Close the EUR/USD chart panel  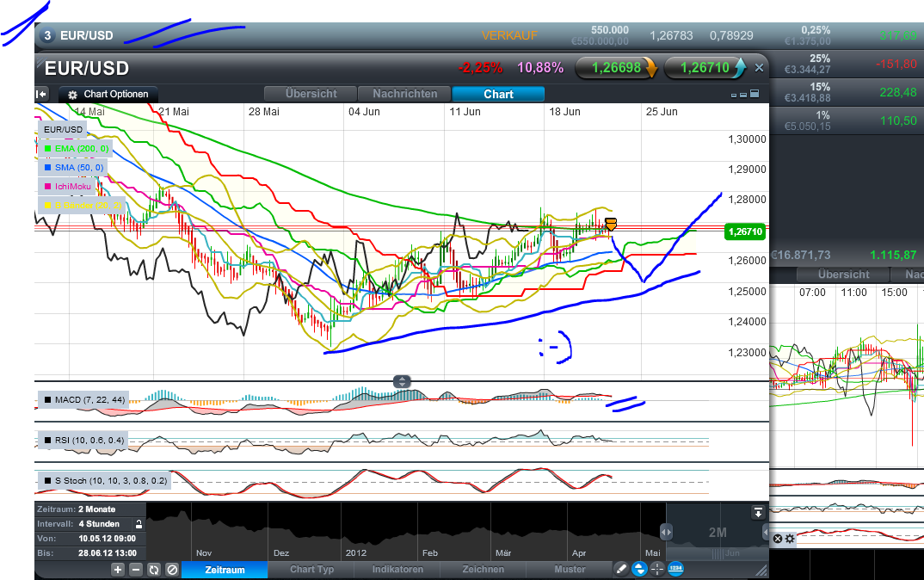[759, 68]
